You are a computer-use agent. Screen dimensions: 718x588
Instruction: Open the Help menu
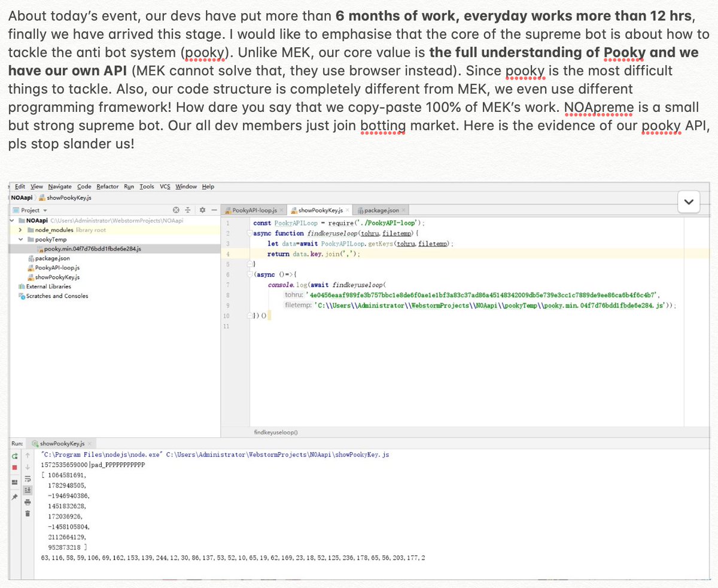pos(208,187)
